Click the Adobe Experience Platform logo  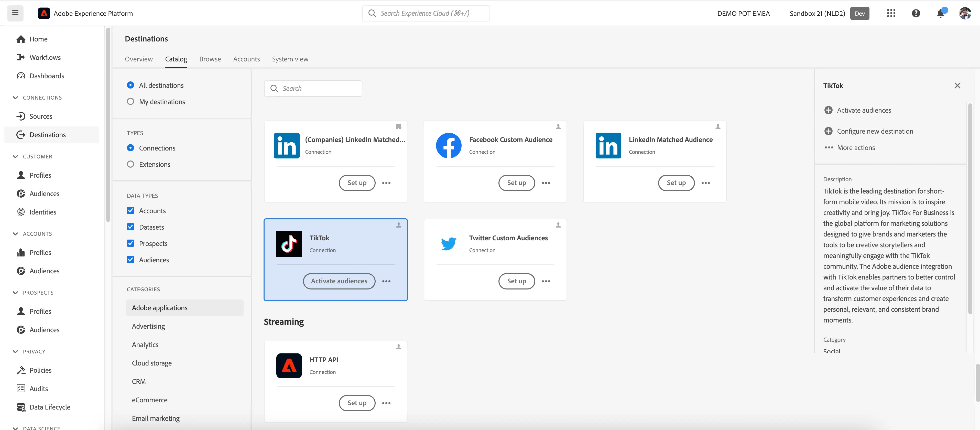click(44, 13)
